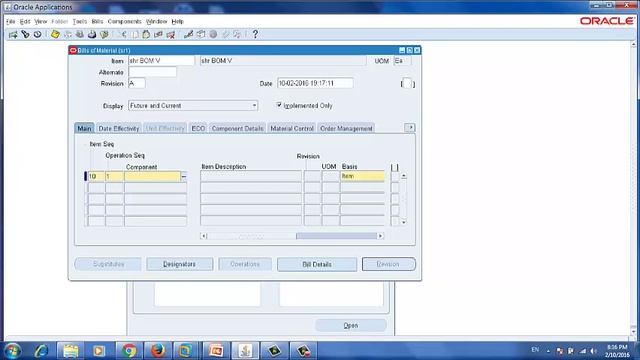Click the Substitutes button
This screenshot has height=360, width=640.
(x=108, y=264)
